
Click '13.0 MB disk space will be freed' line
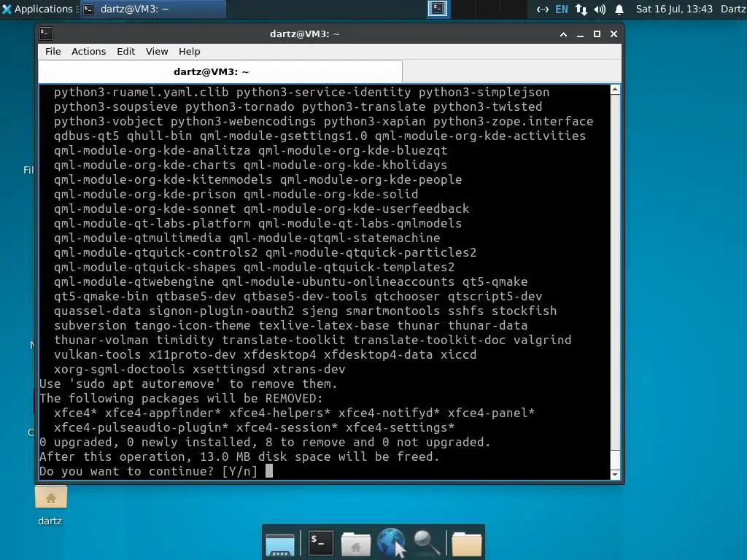(319, 457)
